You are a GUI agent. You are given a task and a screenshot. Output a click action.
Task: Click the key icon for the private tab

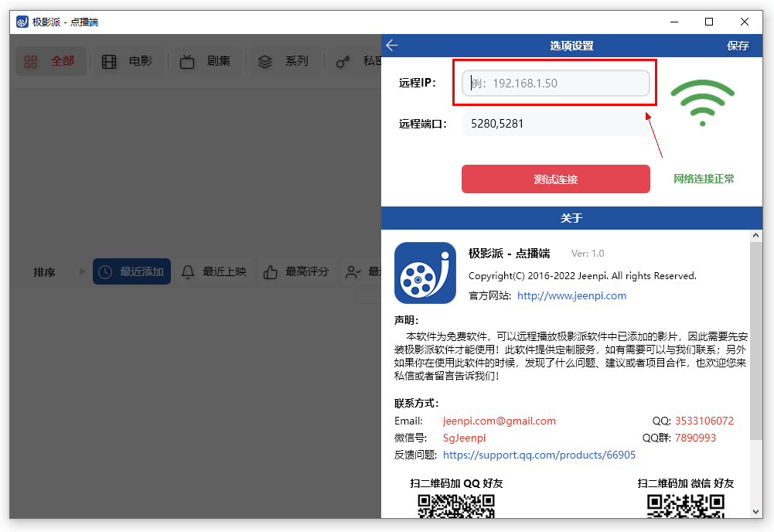pyautogui.click(x=343, y=62)
